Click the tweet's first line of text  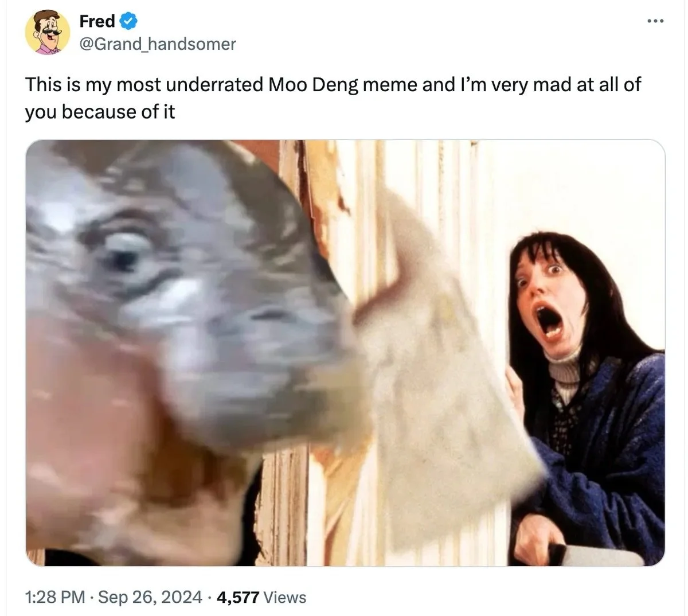333,85
